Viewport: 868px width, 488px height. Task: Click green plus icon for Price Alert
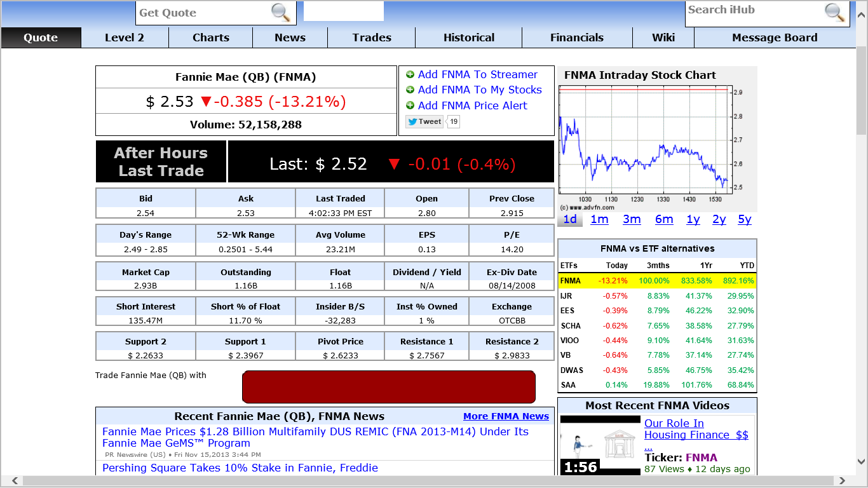tap(410, 105)
